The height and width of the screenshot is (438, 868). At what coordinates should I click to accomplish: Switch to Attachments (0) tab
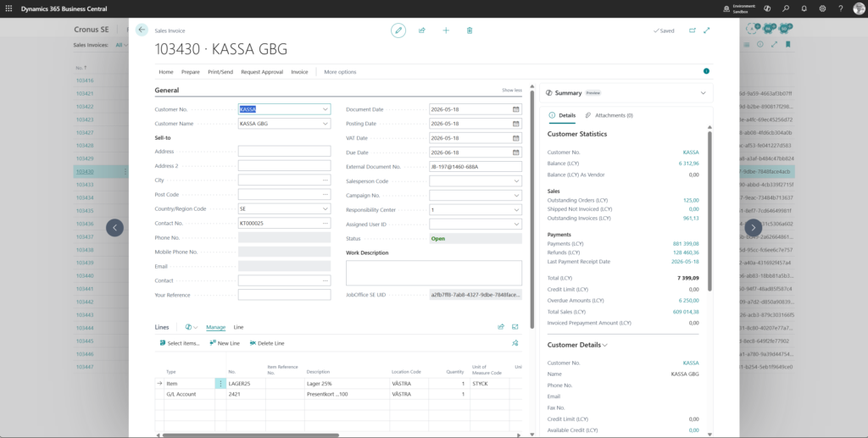point(609,115)
